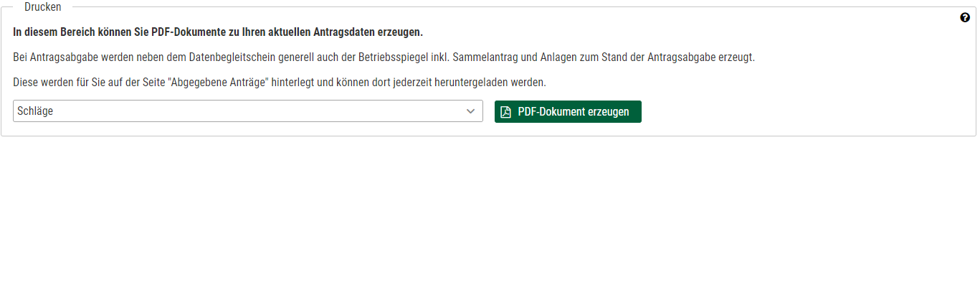The image size is (980, 303).
Task: Click the bold heading starting "In diesem Bereich"
Action: 218,32
